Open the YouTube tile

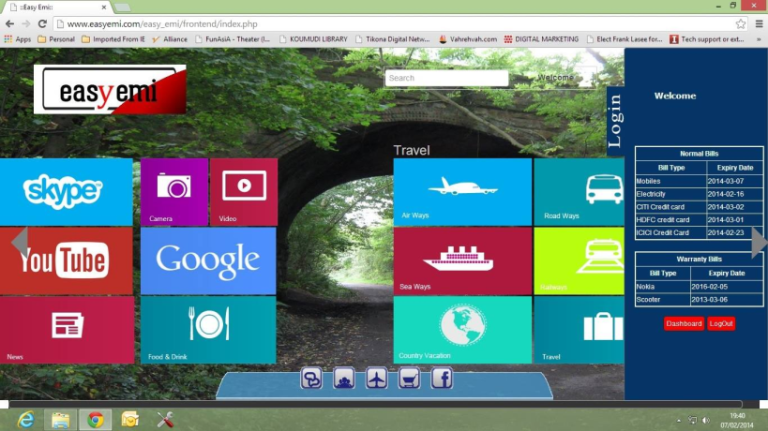pos(66,261)
